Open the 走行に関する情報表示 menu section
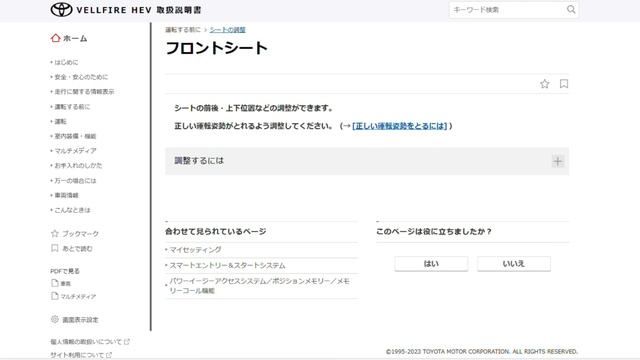 pyautogui.click(x=84, y=92)
